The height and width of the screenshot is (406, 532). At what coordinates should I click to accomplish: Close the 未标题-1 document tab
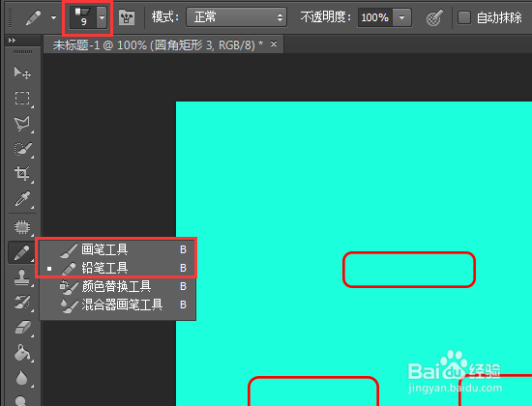(274, 43)
